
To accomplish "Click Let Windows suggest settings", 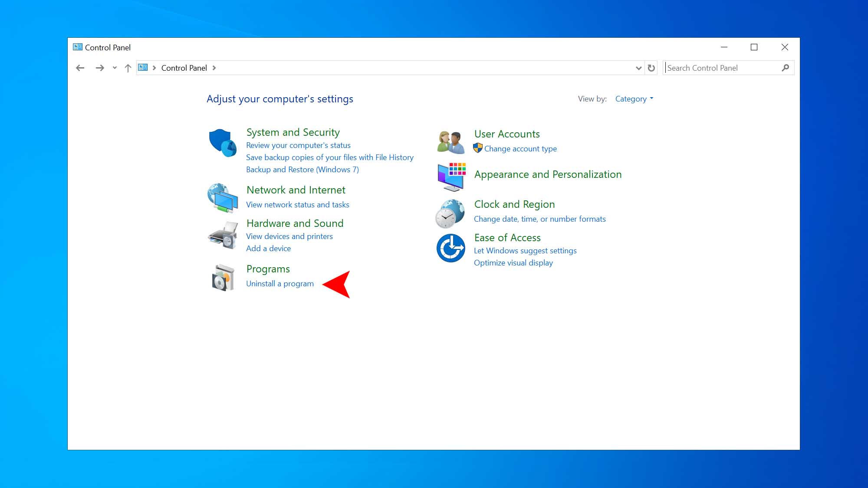I will click(525, 251).
